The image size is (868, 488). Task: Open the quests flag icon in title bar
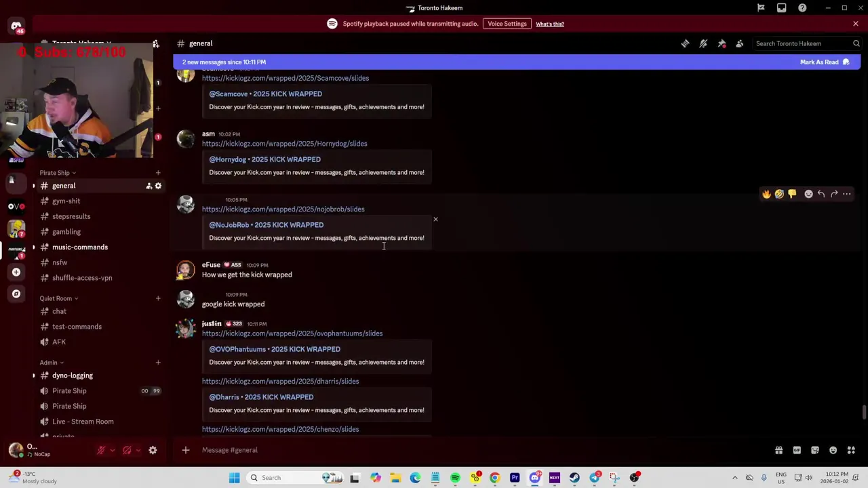pos(761,8)
